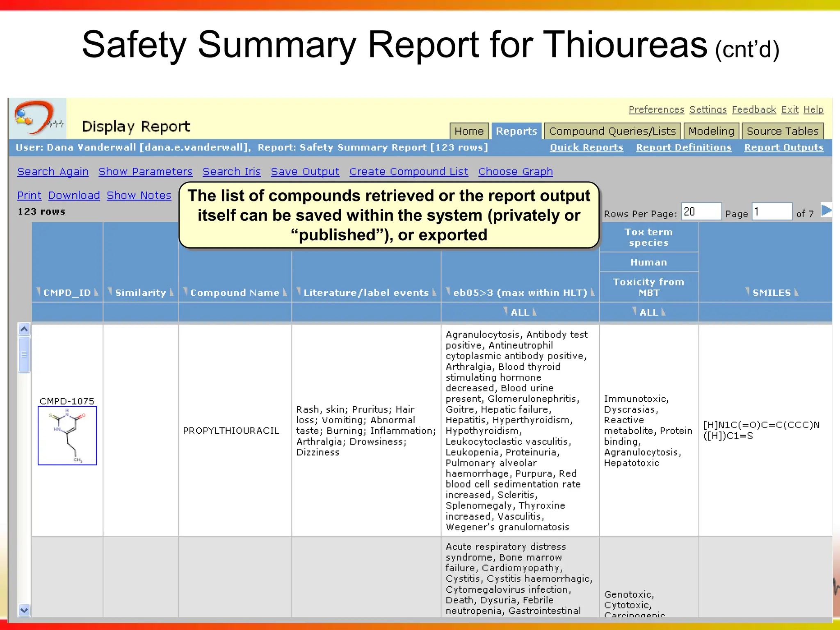Click left arrow of ALL under eb05>3
840x630 pixels.
[x=506, y=312]
